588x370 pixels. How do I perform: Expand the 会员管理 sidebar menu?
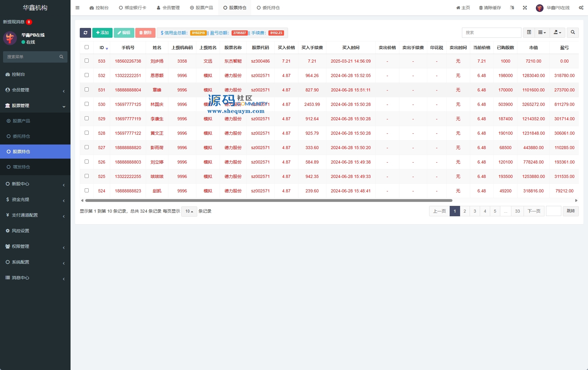click(35, 90)
